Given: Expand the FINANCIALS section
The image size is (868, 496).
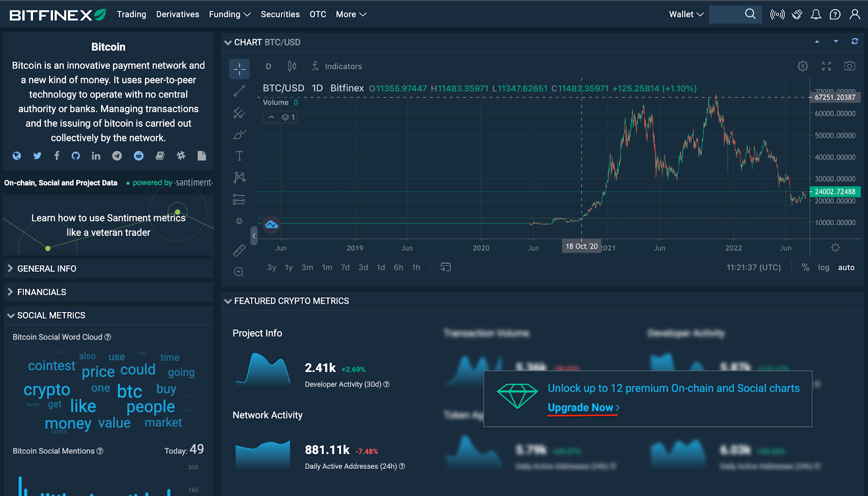Looking at the screenshot, I should tap(108, 292).
